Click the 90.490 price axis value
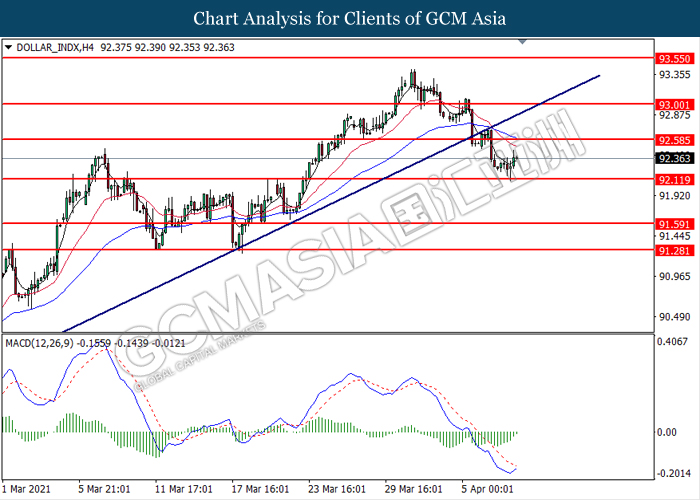 (675, 317)
